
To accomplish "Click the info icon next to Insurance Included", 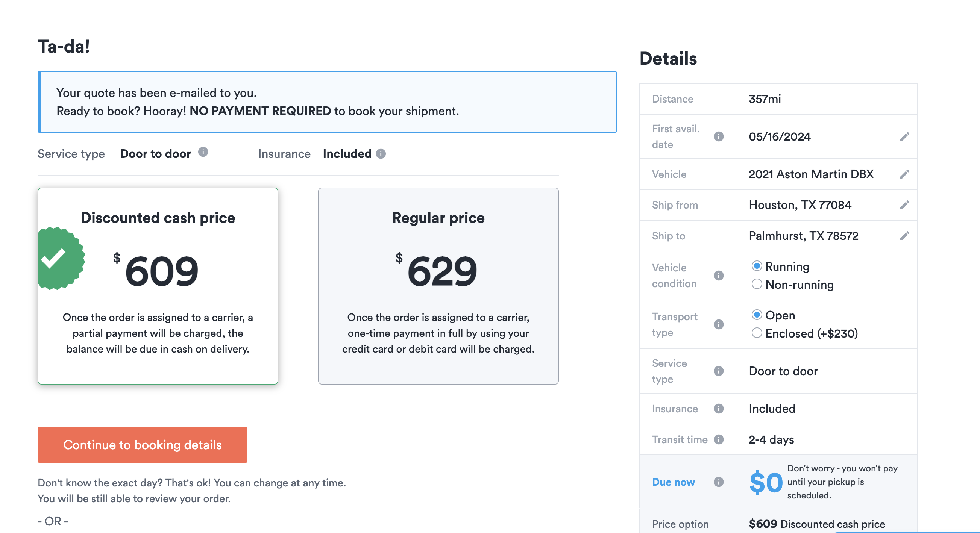I will coord(381,154).
